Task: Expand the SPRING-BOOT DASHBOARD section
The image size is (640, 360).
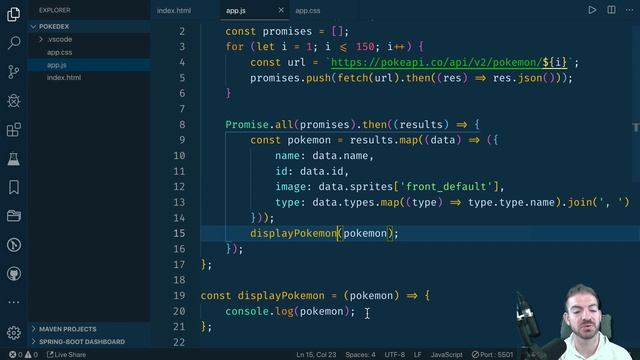Action: [89, 342]
